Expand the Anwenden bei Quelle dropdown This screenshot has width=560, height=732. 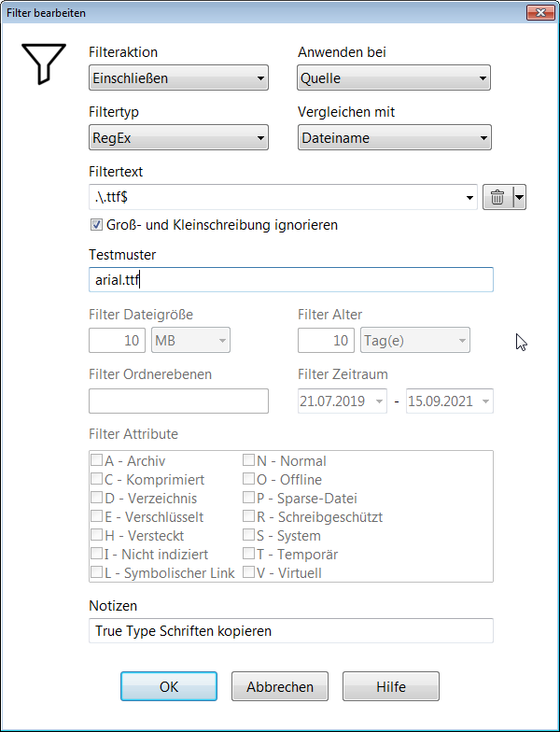[x=395, y=78]
